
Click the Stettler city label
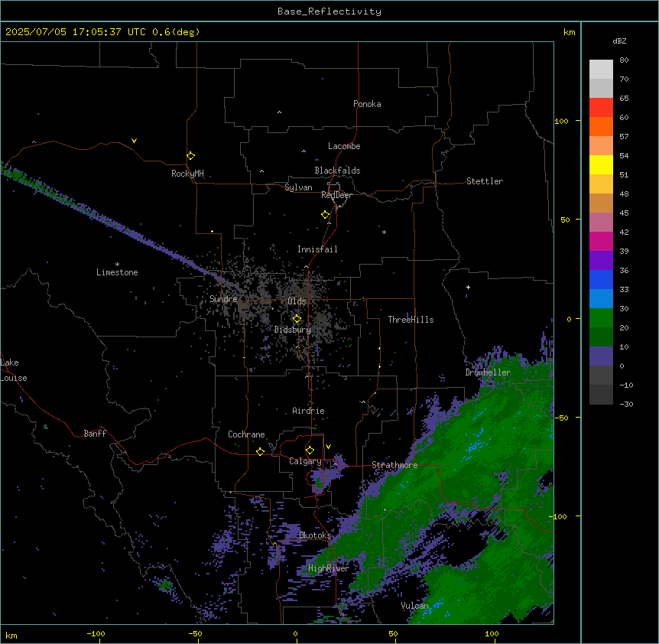click(x=484, y=181)
